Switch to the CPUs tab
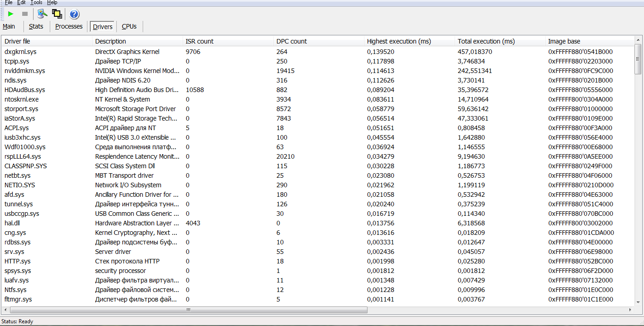Viewport: 644px width, 326px height. click(x=129, y=27)
